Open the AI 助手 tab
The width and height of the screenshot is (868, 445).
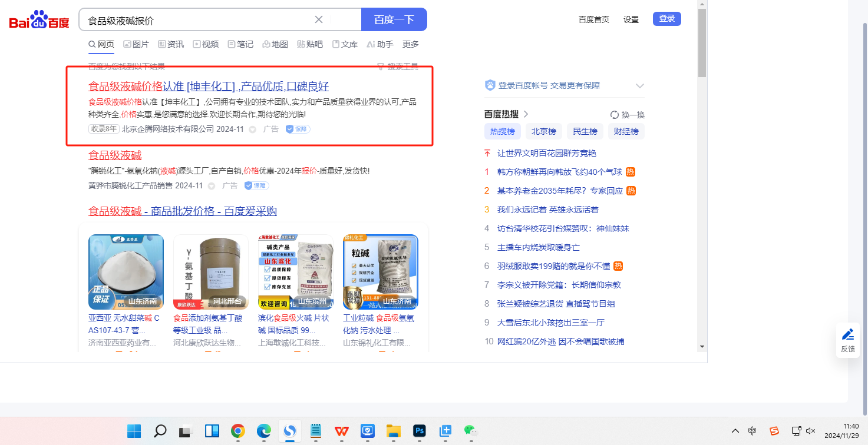pyautogui.click(x=379, y=44)
